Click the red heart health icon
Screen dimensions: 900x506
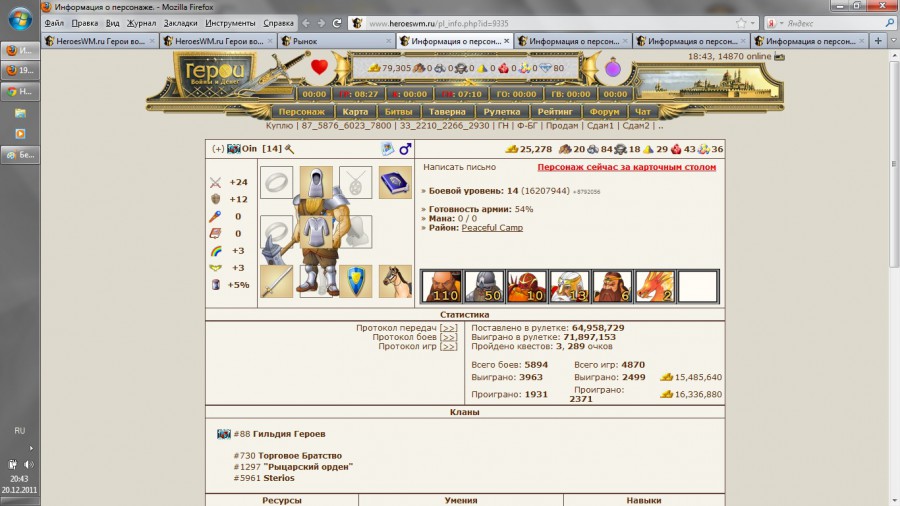click(319, 68)
